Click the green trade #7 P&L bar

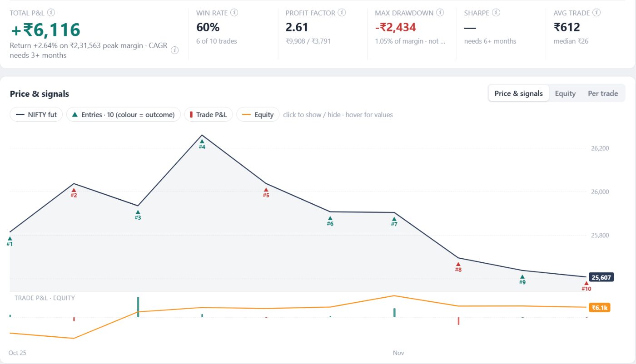pos(394,313)
